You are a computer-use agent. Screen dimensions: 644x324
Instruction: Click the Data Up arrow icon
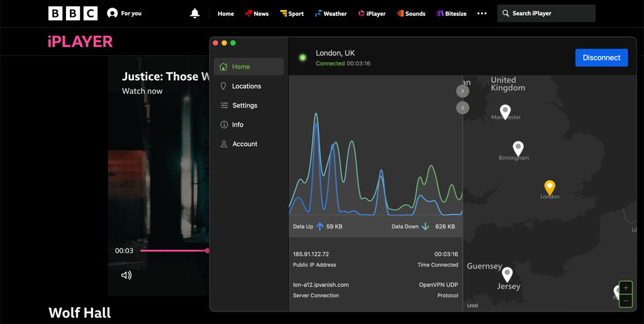coord(319,226)
